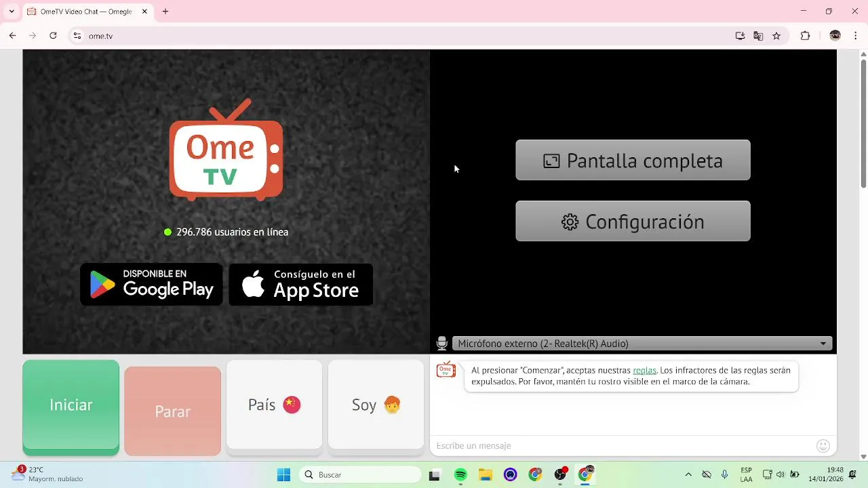This screenshot has height=488, width=868.
Task: Click the 296.786 usuarios en línea text
Action: coord(232,232)
